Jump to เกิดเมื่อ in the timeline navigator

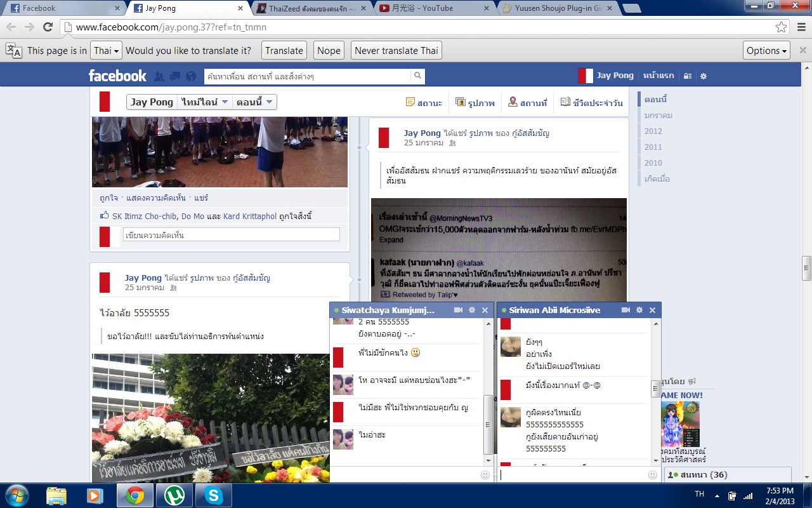point(657,179)
